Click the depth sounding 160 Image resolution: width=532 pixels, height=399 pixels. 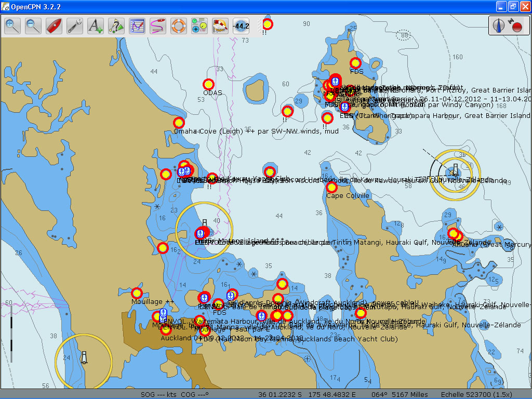(458, 57)
